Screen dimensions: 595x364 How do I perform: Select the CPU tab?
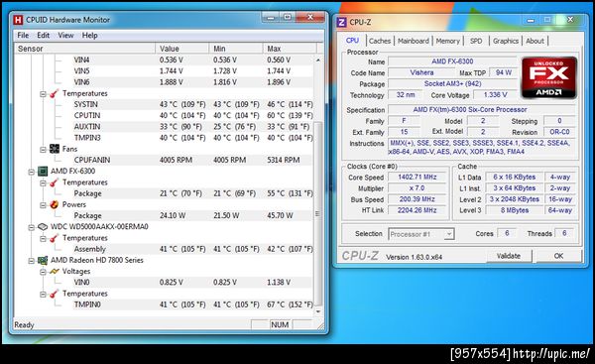pyautogui.click(x=352, y=40)
